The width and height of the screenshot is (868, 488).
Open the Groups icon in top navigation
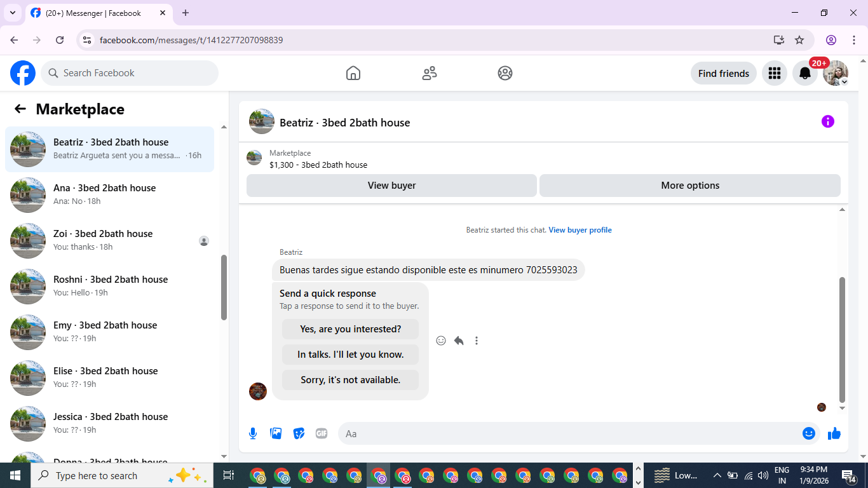pyautogui.click(x=505, y=73)
